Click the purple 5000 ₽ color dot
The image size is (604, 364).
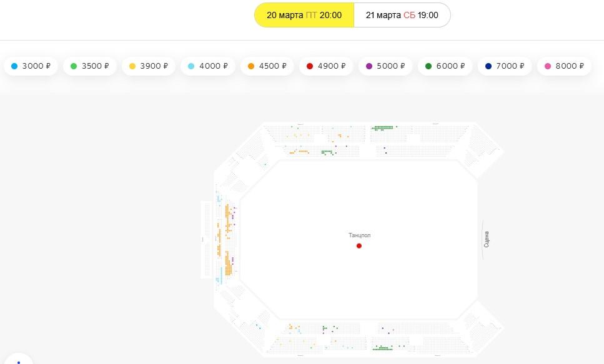(x=369, y=66)
